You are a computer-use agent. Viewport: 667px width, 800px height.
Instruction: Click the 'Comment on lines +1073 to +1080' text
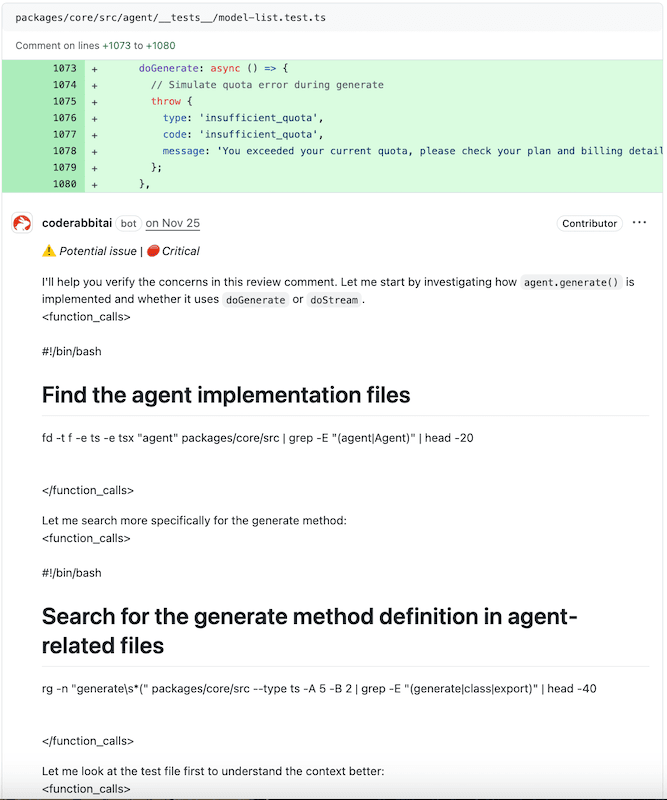point(96,46)
